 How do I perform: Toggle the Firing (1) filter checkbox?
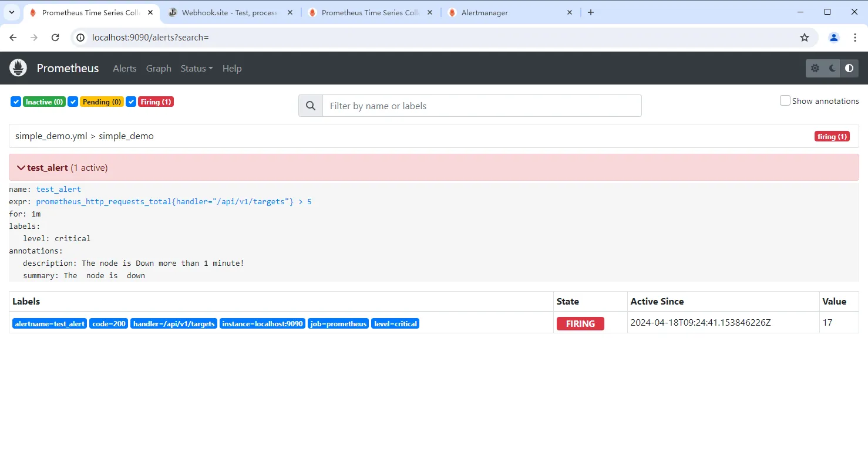[x=131, y=102]
